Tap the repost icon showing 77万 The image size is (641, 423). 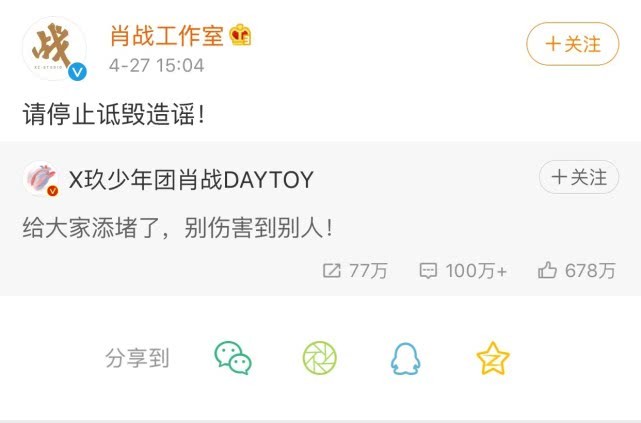point(332,271)
